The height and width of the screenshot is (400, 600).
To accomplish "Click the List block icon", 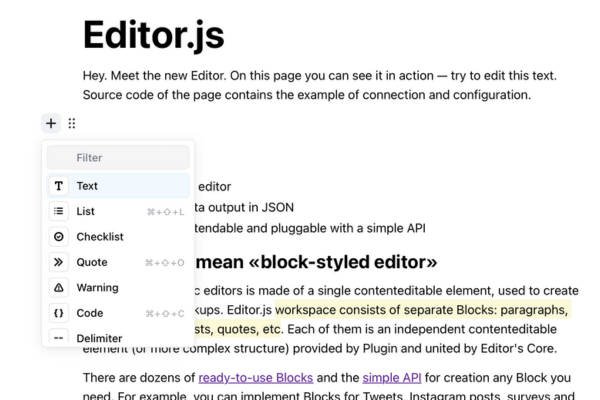I will tap(59, 211).
